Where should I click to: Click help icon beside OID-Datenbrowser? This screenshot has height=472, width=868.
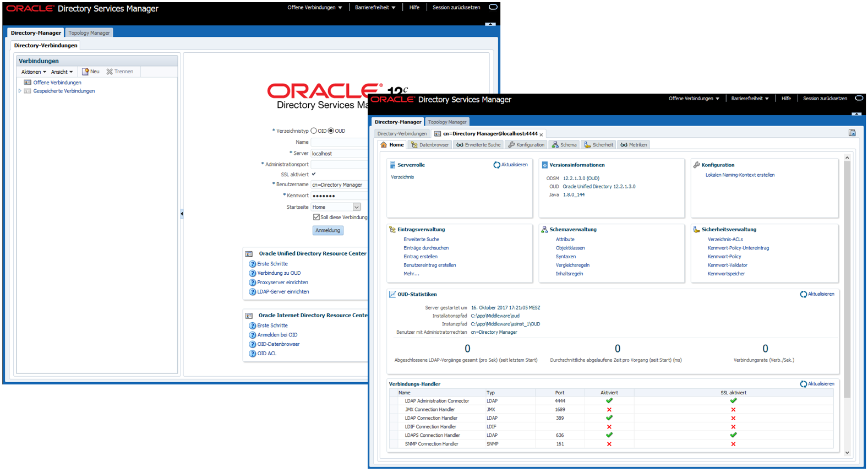click(x=253, y=344)
